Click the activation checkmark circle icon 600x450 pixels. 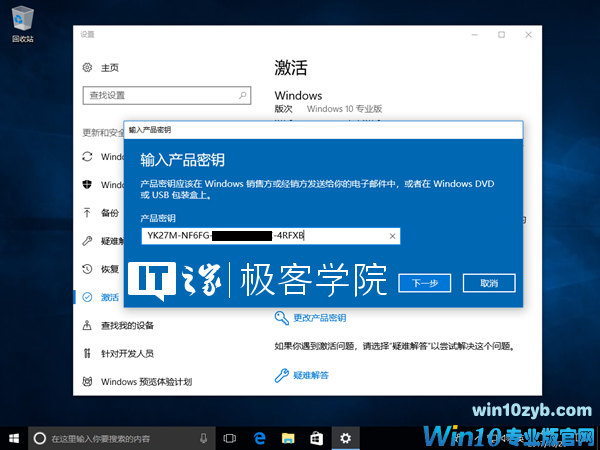pos(87,297)
